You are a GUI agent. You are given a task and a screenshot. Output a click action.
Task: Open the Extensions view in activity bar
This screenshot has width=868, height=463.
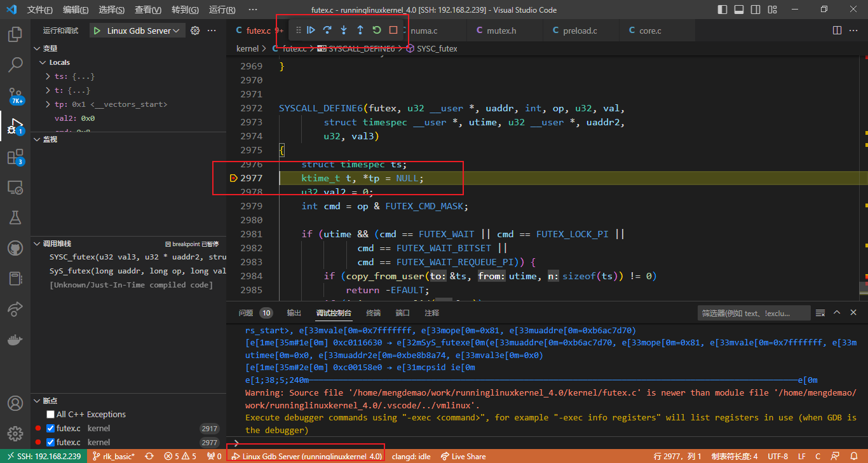15,157
